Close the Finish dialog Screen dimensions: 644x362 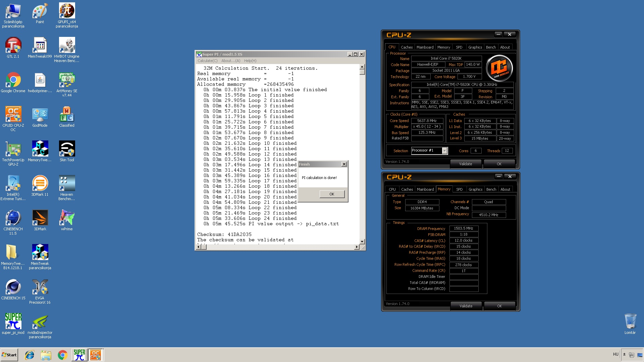coord(344,164)
